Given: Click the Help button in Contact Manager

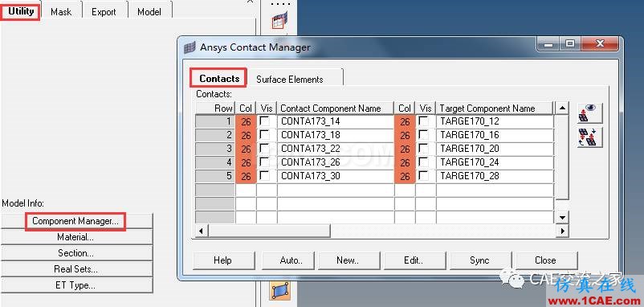Looking at the screenshot, I should coord(223,260).
